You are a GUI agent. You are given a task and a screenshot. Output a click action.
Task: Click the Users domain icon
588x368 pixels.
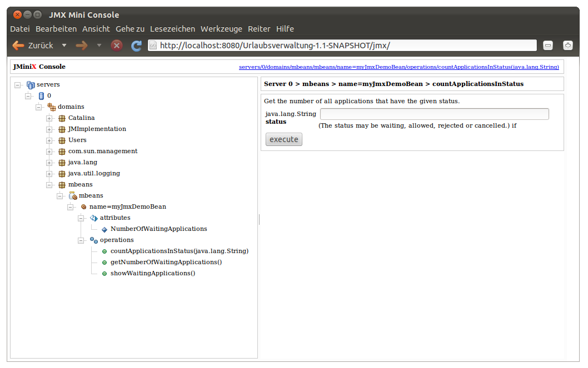pyautogui.click(x=62, y=140)
